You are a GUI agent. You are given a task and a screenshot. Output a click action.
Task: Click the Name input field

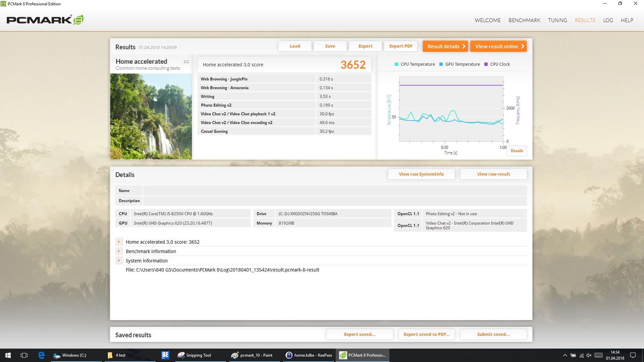click(334, 191)
